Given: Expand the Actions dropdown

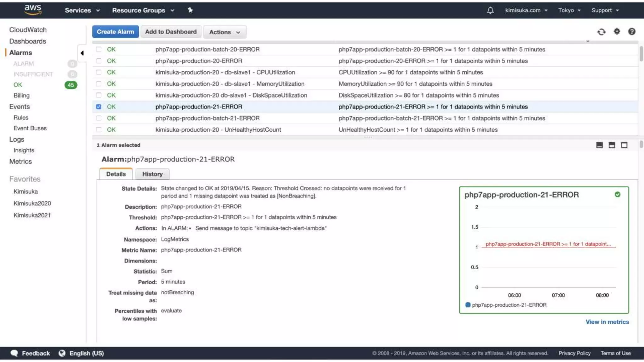Looking at the screenshot, I should click(x=225, y=32).
